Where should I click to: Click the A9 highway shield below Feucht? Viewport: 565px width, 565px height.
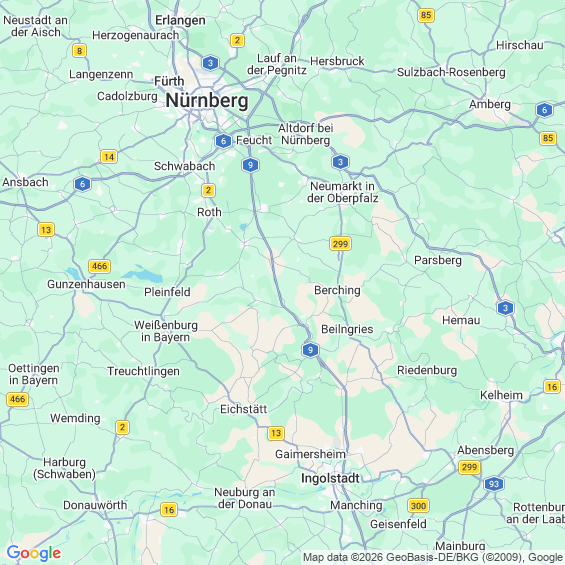point(250,165)
